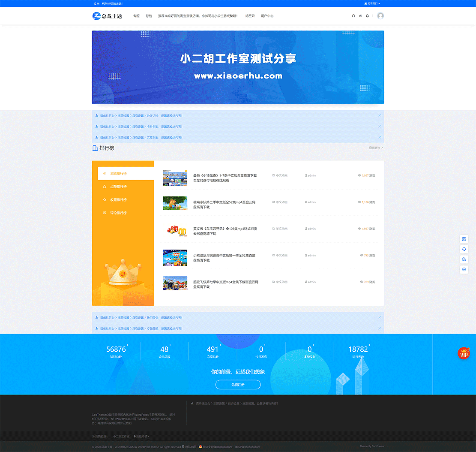Screen dimensions: 476x452
Task: Click the membership card floating sidebar icon
Action: pos(464,238)
